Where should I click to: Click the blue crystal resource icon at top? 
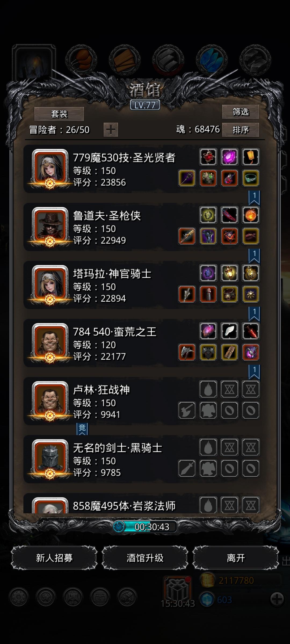212,60
